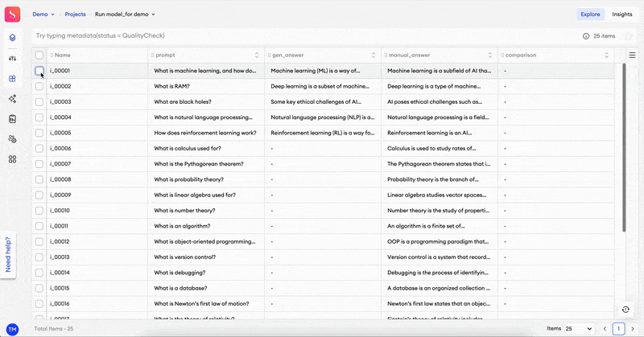
Task: Sort by the comparison column arrows
Action: coord(607,55)
